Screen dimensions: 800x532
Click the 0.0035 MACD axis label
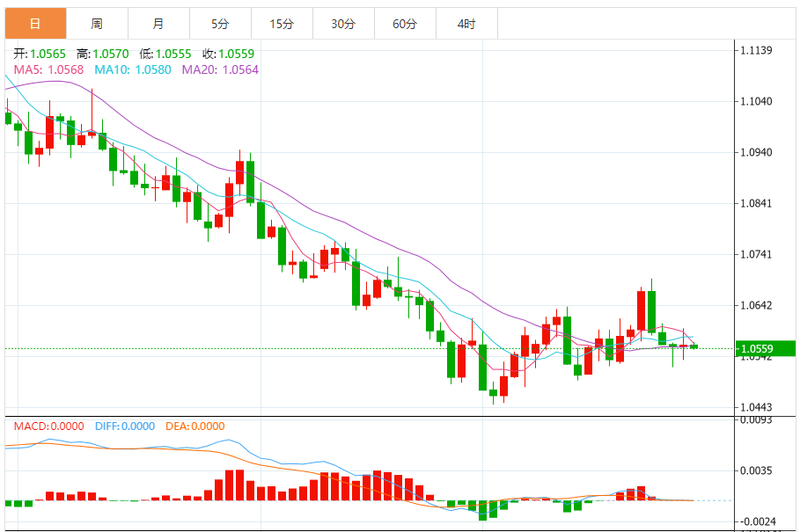tap(756, 470)
